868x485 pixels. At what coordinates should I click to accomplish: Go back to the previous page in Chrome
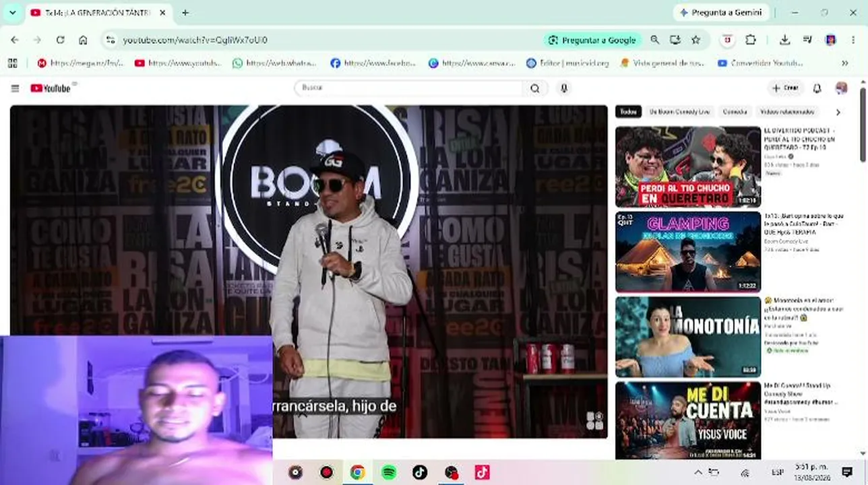click(15, 40)
